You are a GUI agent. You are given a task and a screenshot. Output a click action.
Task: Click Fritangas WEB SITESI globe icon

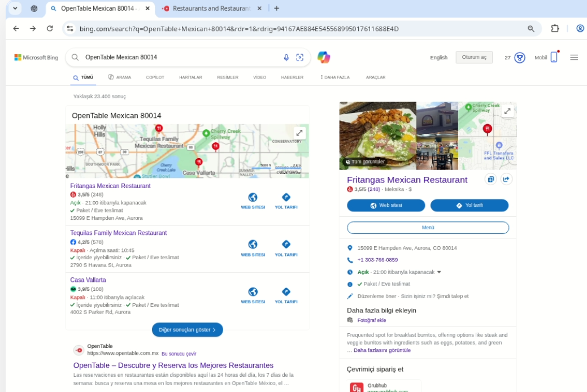pyautogui.click(x=253, y=197)
